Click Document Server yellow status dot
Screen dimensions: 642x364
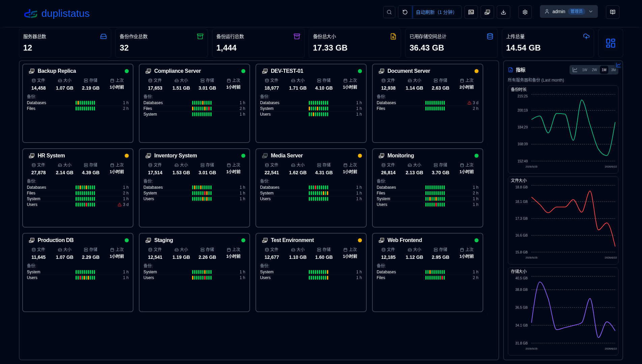(x=476, y=71)
